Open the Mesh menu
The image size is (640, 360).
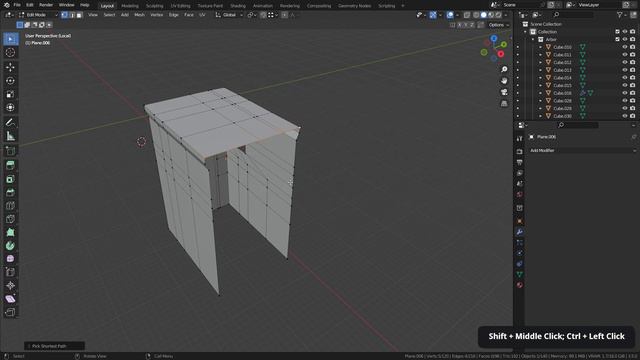(139, 15)
